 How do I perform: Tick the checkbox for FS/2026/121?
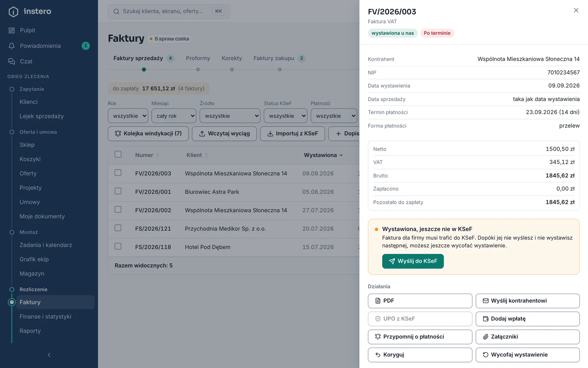point(118,228)
